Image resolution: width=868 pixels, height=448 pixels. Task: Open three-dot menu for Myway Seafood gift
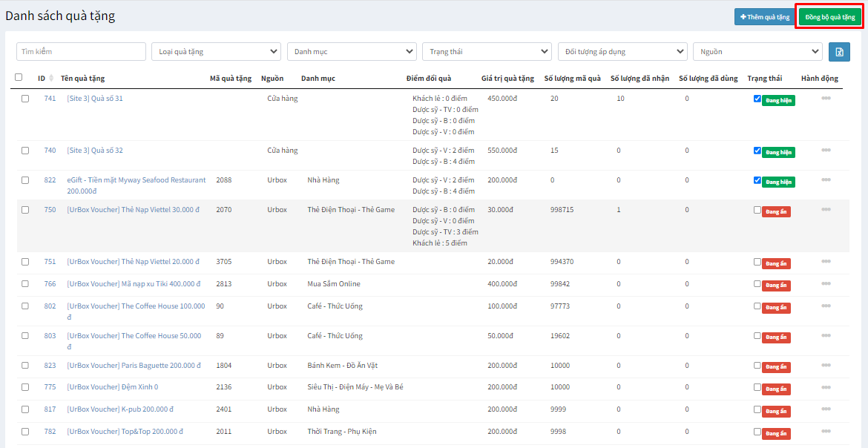[826, 180]
